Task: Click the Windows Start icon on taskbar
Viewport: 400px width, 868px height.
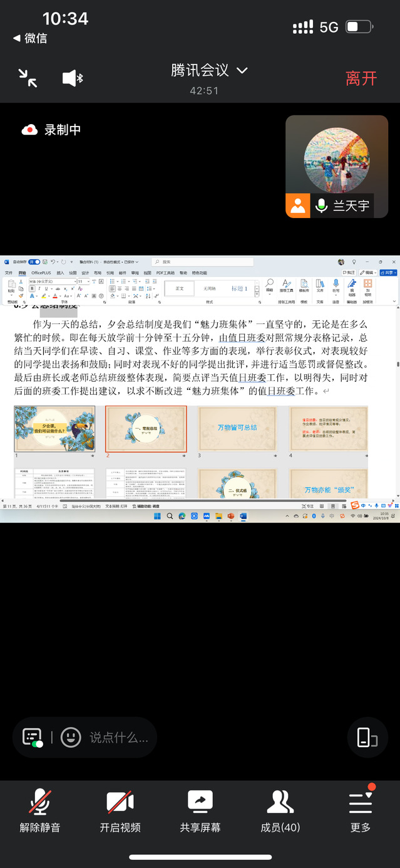Action: pyautogui.click(x=157, y=516)
